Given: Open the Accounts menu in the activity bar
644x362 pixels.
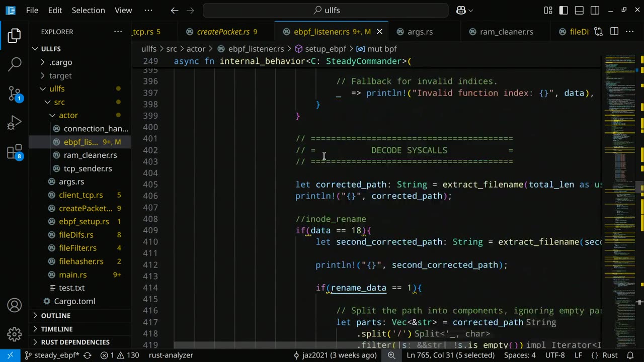Looking at the screenshot, I should tap(15, 305).
